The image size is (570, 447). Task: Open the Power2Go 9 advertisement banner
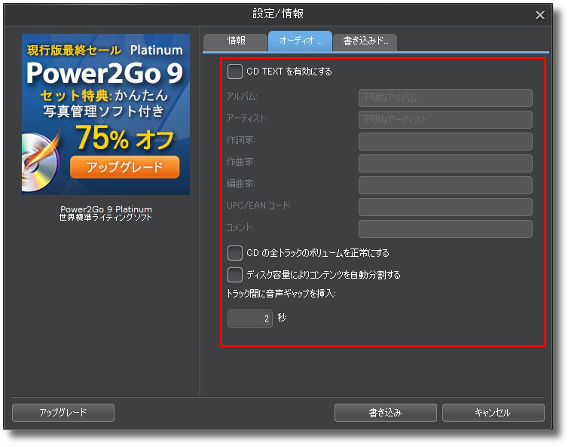[x=106, y=114]
